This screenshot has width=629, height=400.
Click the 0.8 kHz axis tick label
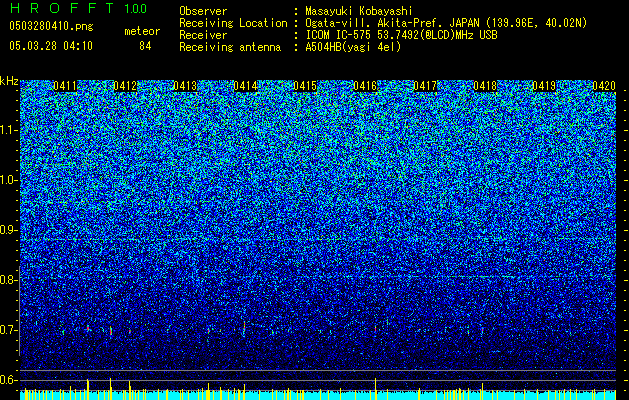click(8, 280)
